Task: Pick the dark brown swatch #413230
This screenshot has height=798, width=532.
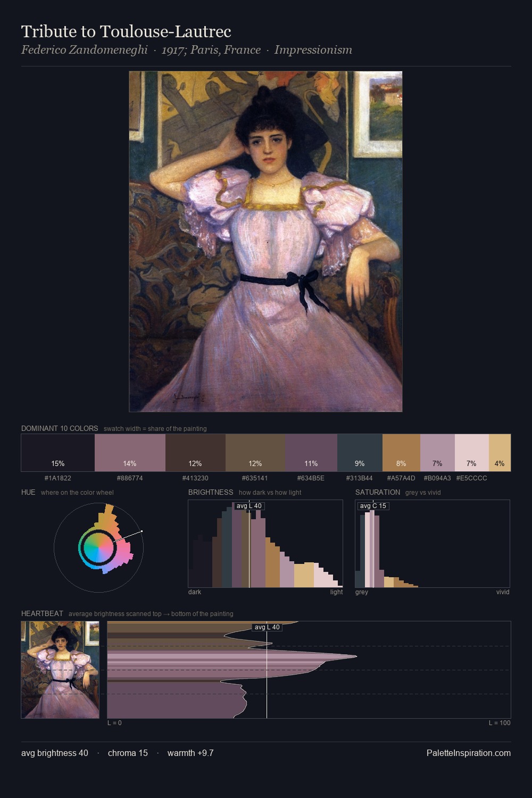Action: coord(195,453)
